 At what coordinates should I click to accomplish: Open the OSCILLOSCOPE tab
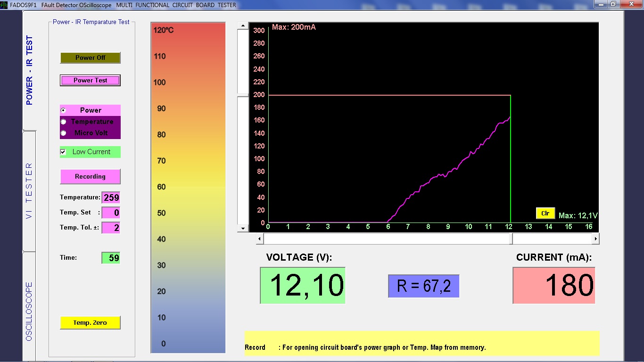[x=29, y=311]
